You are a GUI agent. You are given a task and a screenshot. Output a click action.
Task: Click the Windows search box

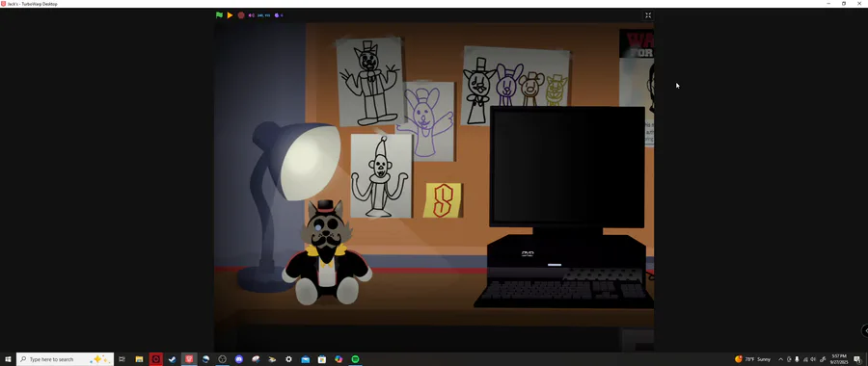point(65,359)
